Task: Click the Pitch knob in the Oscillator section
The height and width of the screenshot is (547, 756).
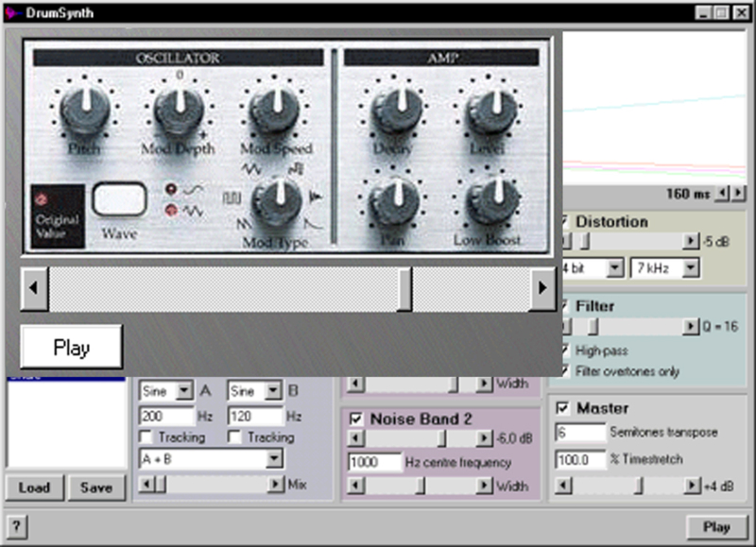Action: point(85,109)
